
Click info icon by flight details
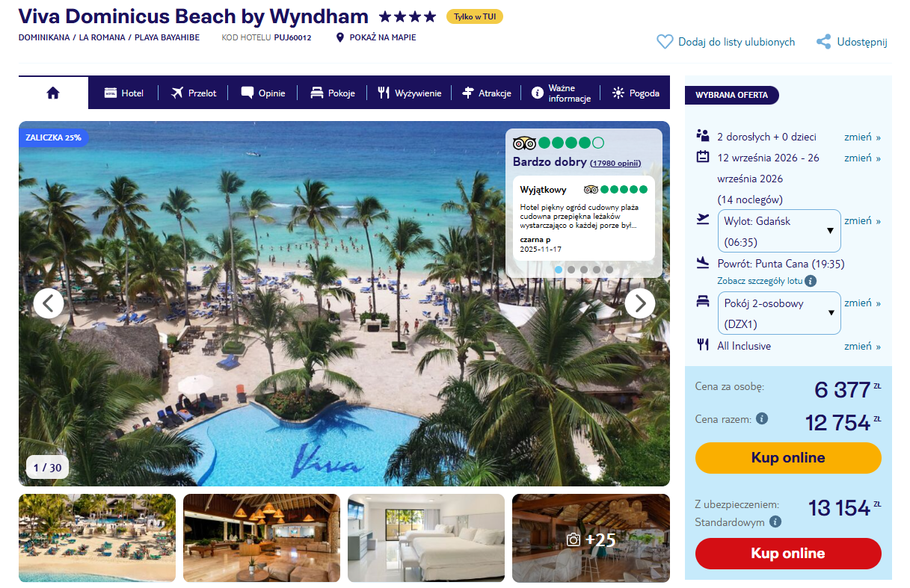pyautogui.click(x=811, y=281)
